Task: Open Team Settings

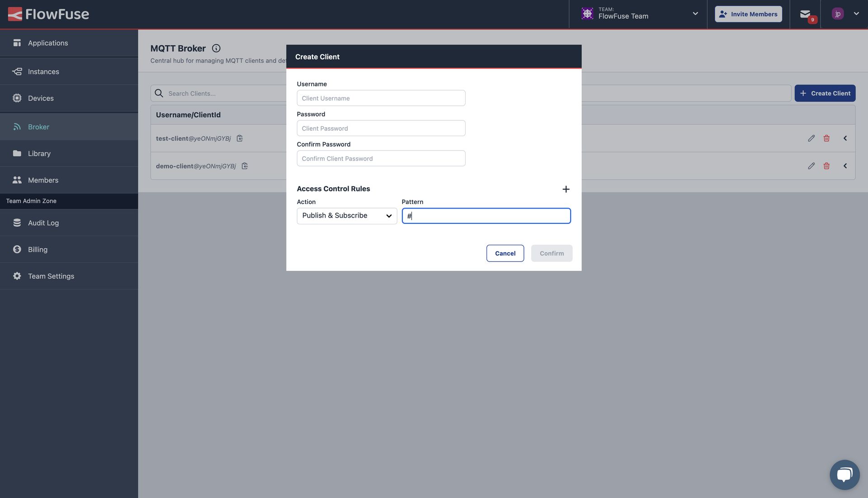Action: click(x=51, y=275)
